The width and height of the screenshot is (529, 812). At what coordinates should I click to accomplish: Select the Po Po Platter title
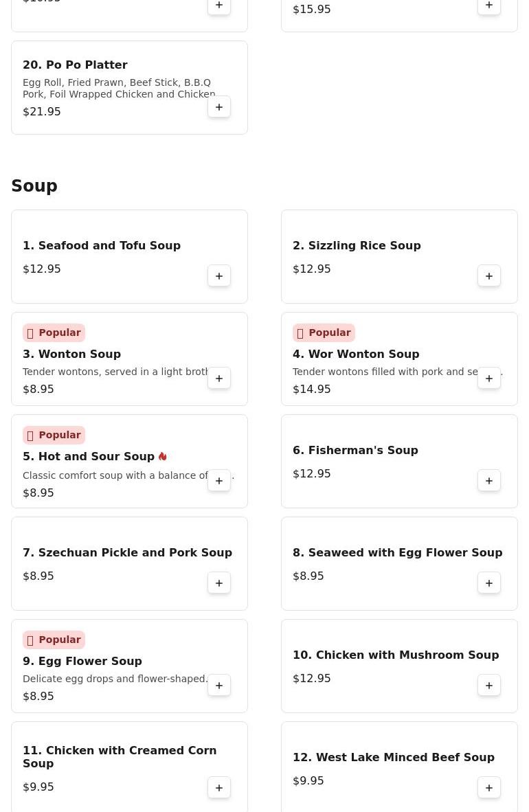(x=75, y=65)
